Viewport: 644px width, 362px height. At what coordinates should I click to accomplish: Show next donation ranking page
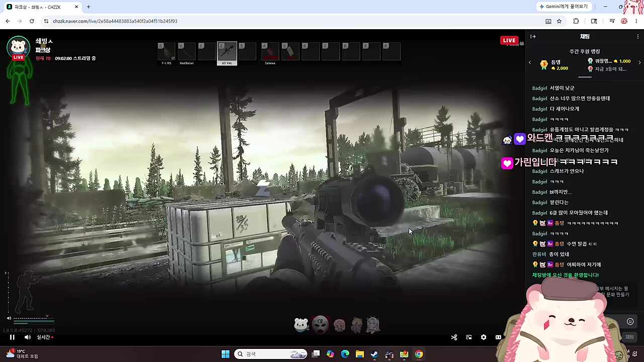(639, 63)
